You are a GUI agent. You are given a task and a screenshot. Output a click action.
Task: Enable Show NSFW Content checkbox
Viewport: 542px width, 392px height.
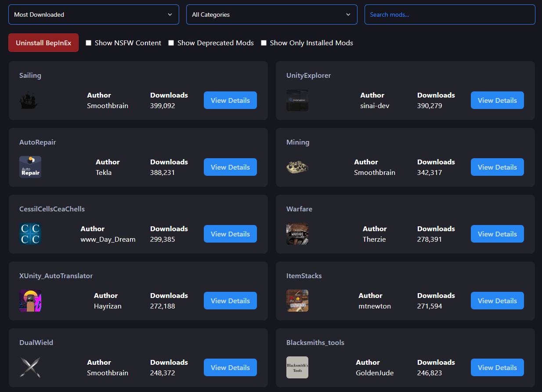(88, 43)
